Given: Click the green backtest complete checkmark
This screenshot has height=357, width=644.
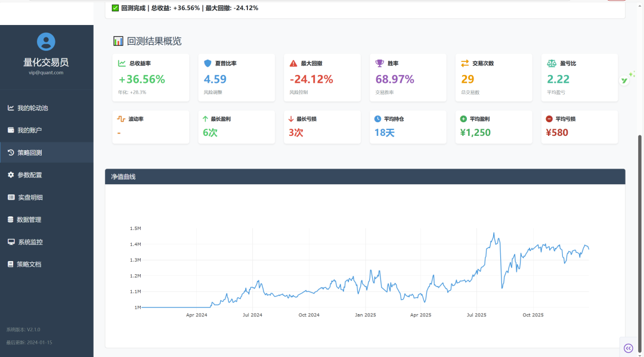Looking at the screenshot, I should [115, 8].
